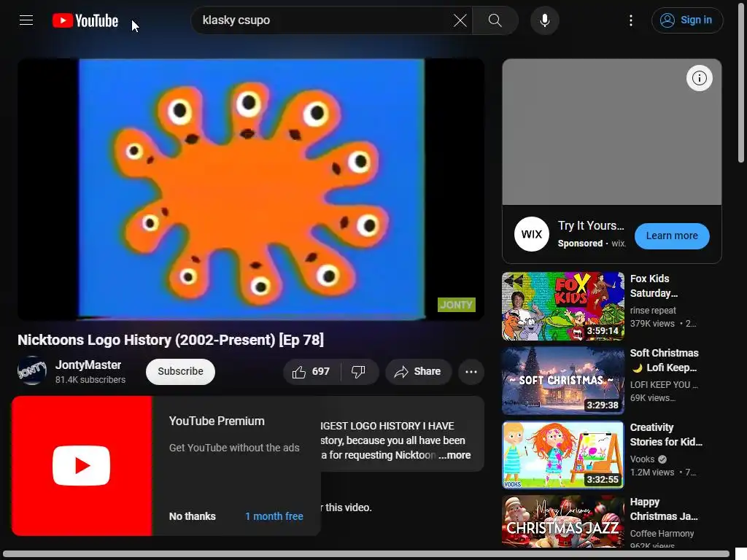Click Vooks channel name
This screenshot has width=747, height=560.
[x=642, y=459]
